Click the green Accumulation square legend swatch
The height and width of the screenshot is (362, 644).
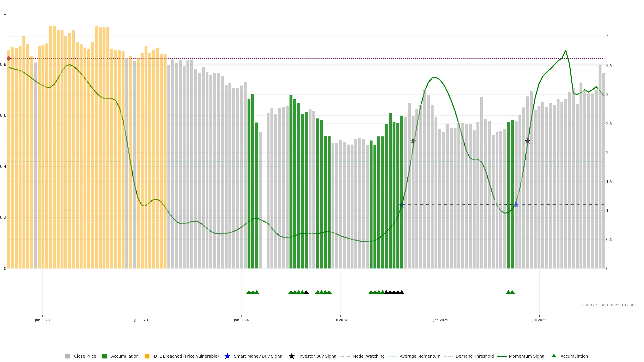coord(104,356)
